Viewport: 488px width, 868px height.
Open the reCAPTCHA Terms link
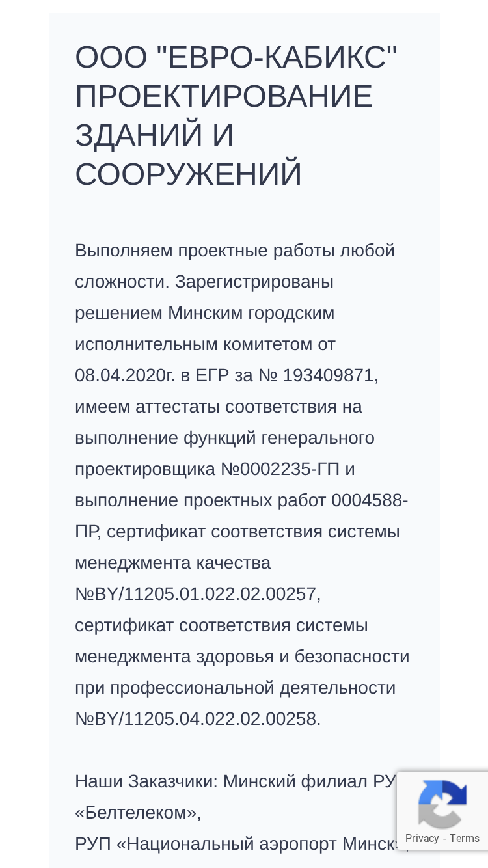click(x=465, y=838)
